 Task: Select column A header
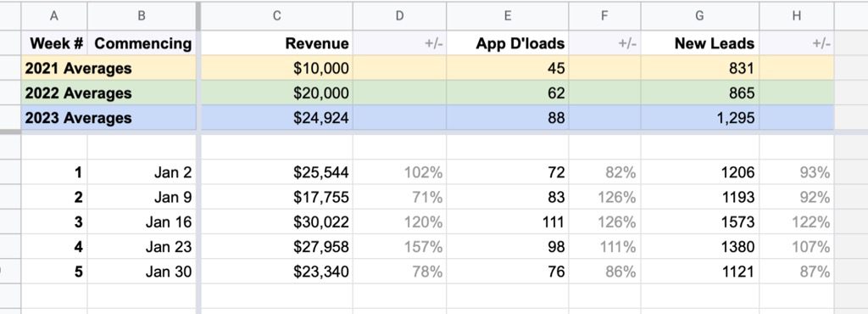tap(54, 16)
